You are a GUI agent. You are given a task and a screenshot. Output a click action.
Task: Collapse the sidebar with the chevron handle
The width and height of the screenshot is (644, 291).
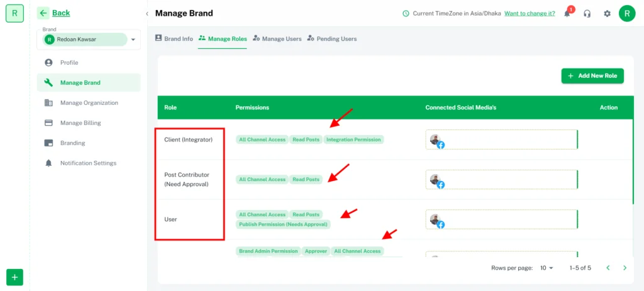coord(147,13)
